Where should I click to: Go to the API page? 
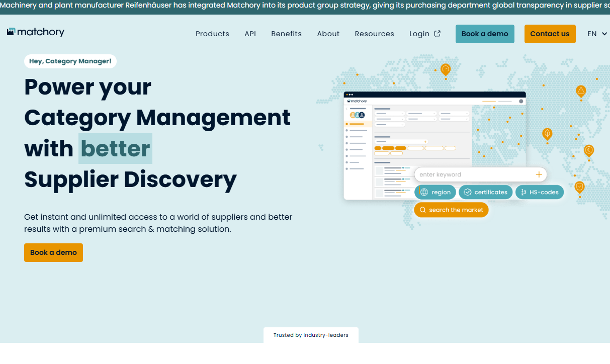250,34
